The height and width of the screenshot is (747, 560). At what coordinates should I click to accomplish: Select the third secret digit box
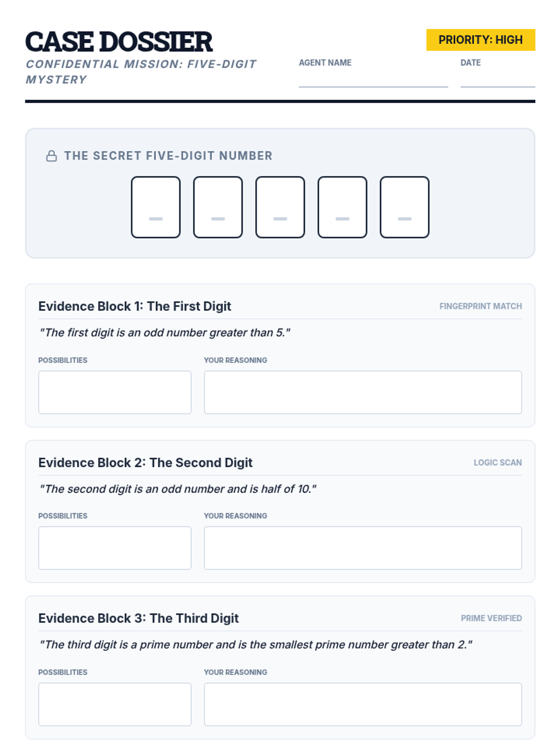[x=280, y=207]
